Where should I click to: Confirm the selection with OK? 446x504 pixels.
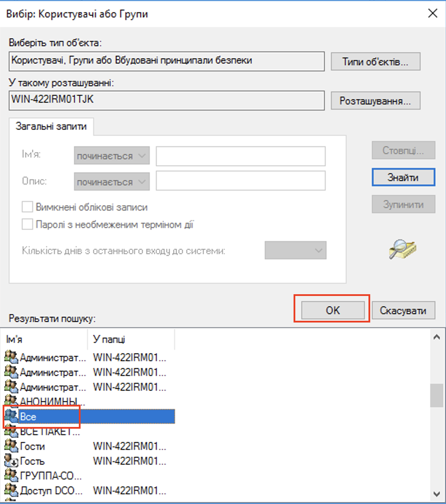point(332,310)
